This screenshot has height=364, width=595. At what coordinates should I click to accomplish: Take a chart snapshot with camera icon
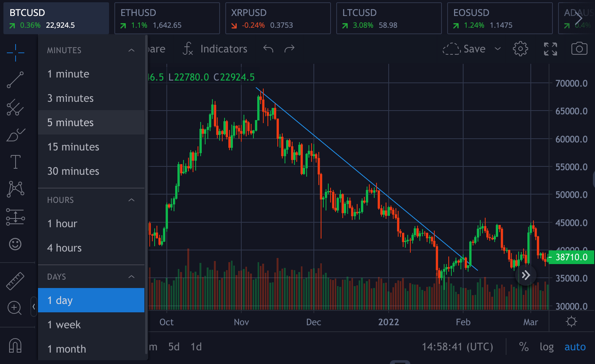[x=579, y=49]
